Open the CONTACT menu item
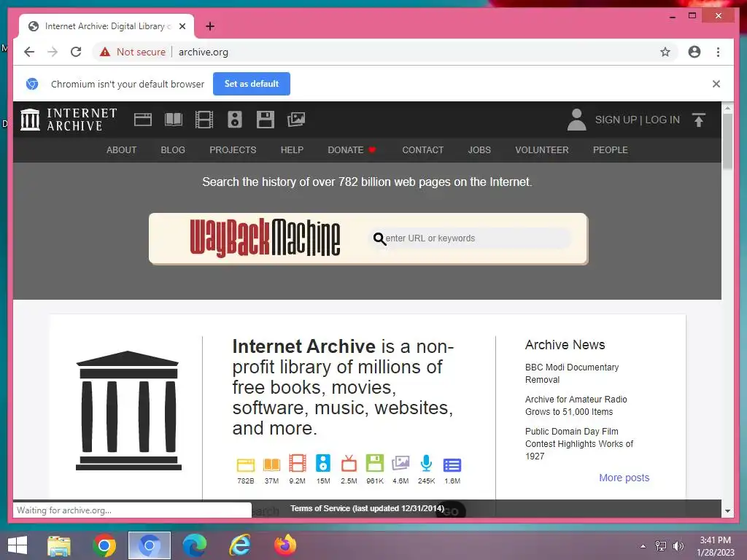 [422, 150]
